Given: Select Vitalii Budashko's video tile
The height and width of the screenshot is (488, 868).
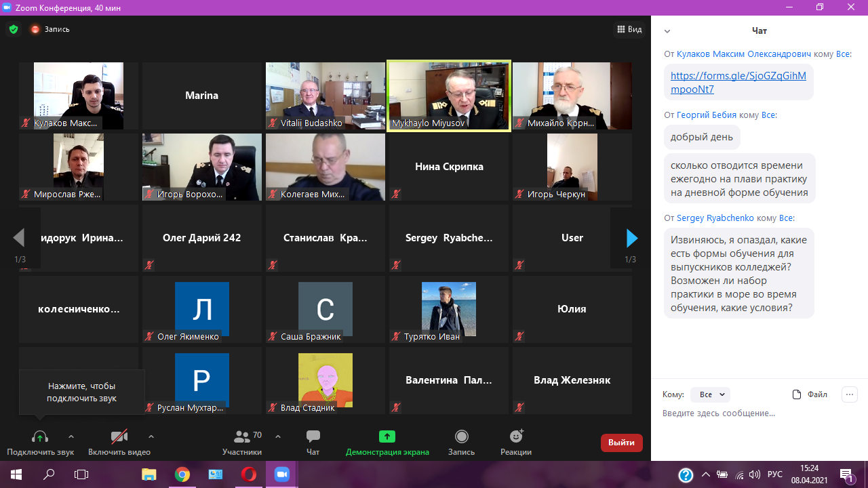Looking at the screenshot, I should click(x=325, y=96).
